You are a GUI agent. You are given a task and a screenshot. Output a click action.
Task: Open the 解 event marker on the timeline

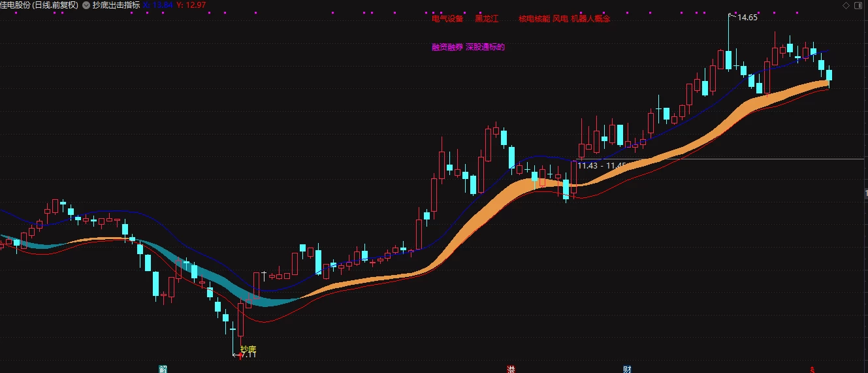pyautogui.click(x=163, y=369)
